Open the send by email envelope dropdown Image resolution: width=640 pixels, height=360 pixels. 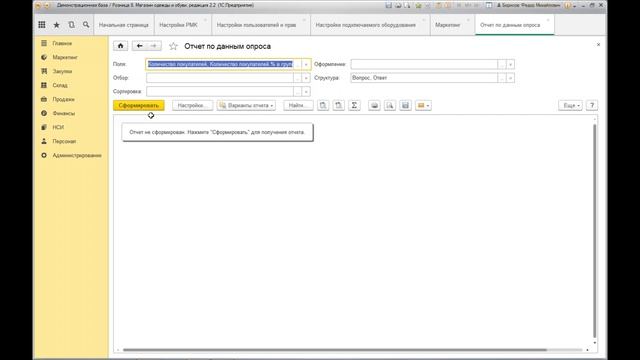coord(423,105)
